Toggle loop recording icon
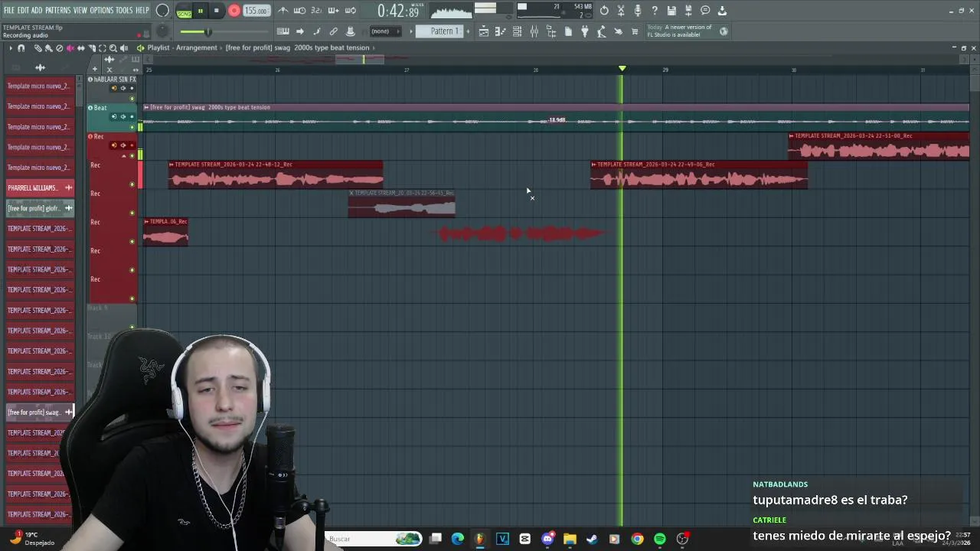This screenshot has width=980, height=551. coord(351,11)
